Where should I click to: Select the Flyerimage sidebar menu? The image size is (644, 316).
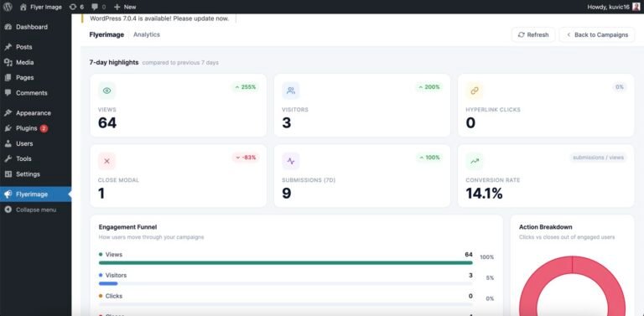click(x=36, y=194)
